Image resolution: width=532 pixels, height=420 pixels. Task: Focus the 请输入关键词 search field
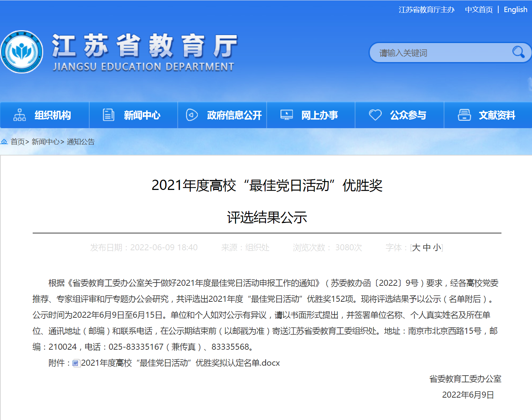click(x=440, y=53)
